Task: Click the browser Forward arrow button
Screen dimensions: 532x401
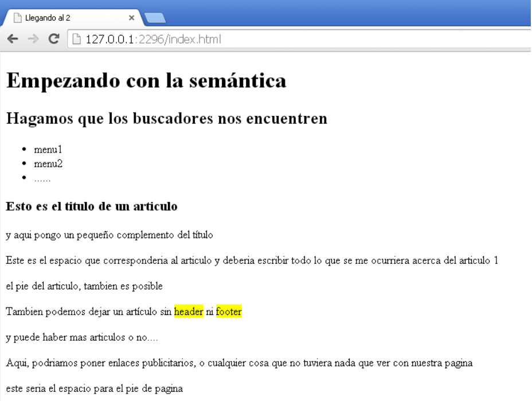Action: point(33,39)
